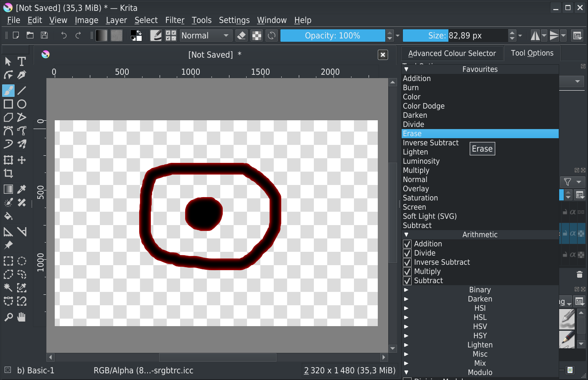The image size is (588, 380).
Task: Click the Move tool icon
Action: pyautogui.click(x=22, y=160)
